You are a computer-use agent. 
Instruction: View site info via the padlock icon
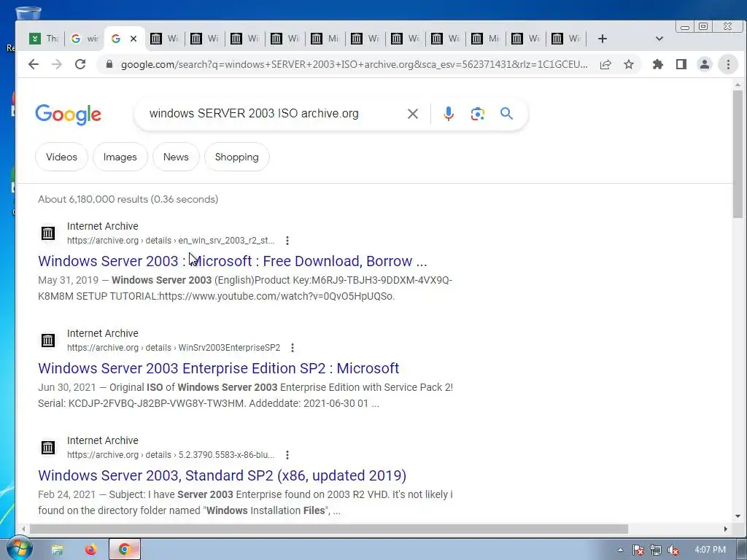(x=109, y=64)
